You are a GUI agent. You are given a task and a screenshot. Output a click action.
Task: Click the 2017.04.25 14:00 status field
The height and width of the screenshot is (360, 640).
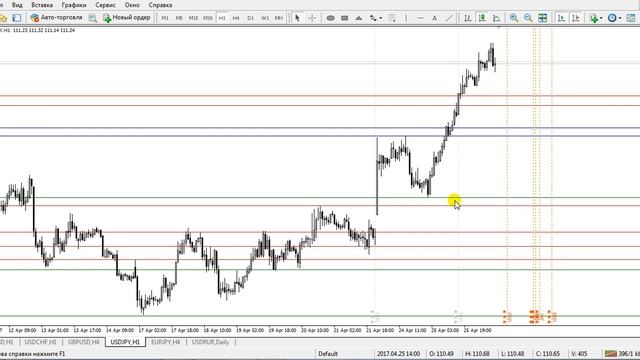click(x=398, y=354)
